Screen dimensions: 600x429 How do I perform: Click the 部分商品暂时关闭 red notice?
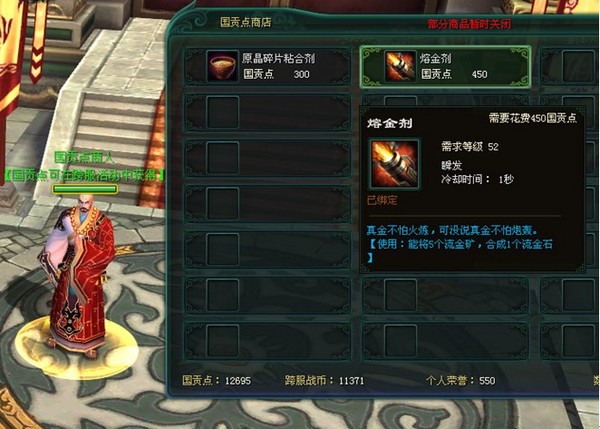coord(469,24)
